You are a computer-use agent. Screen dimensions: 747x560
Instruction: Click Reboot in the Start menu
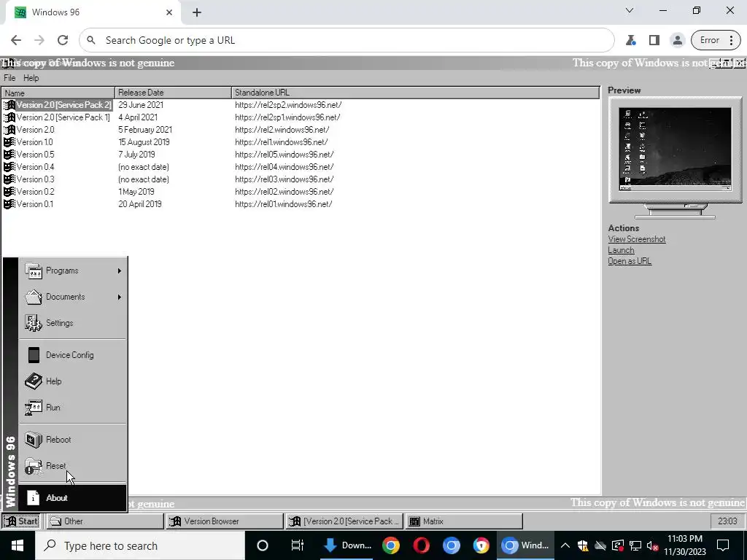(73, 440)
